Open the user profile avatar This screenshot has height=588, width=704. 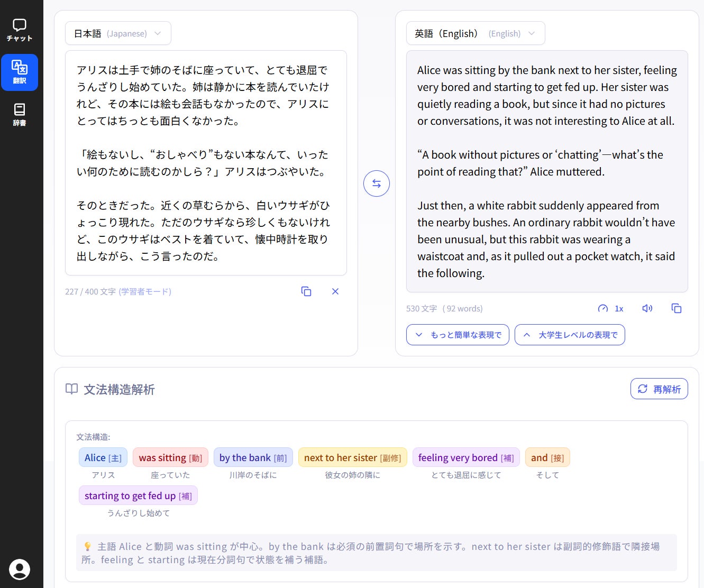coord(20,569)
